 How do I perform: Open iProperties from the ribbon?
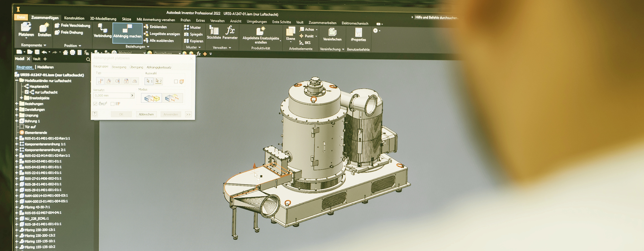click(x=358, y=35)
